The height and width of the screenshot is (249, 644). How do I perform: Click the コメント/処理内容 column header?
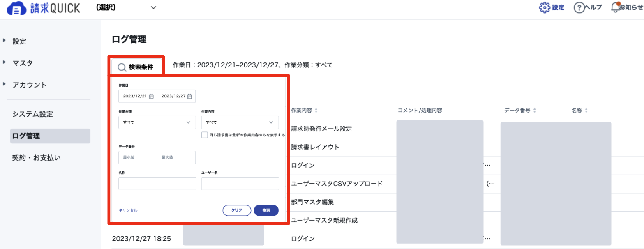pos(420,111)
